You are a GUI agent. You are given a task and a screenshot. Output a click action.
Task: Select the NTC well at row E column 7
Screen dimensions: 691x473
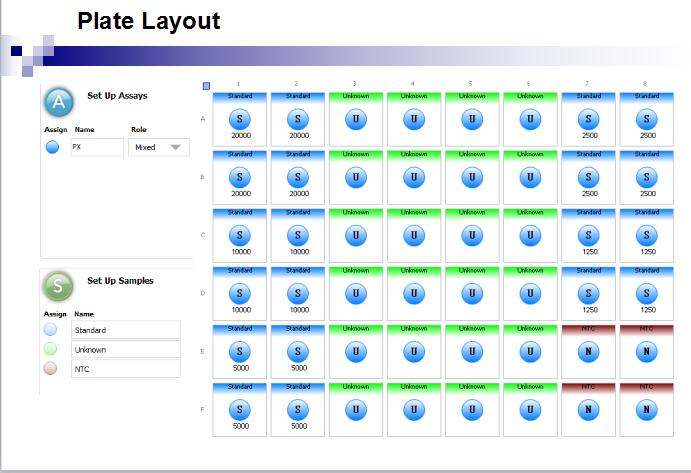tap(588, 351)
